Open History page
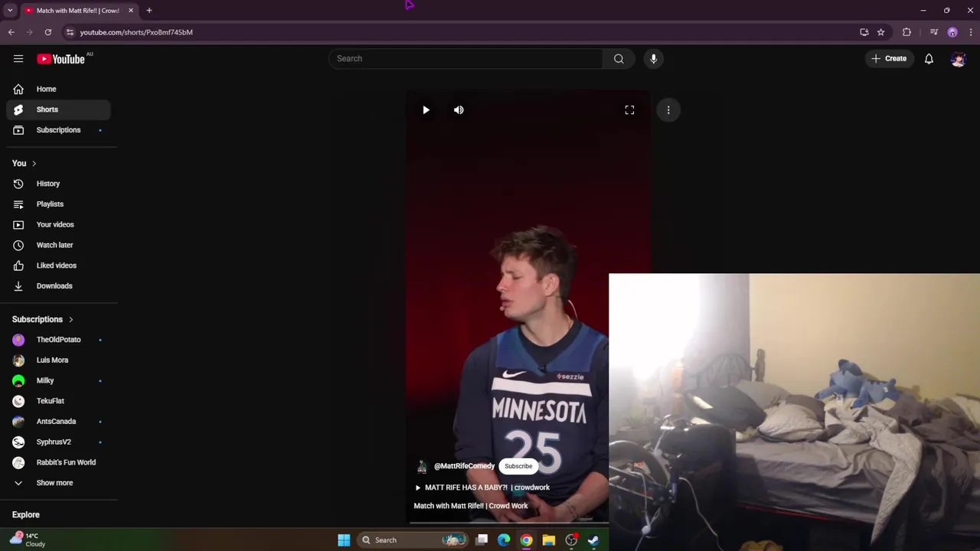This screenshot has width=980, height=551. (x=59, y=184)
